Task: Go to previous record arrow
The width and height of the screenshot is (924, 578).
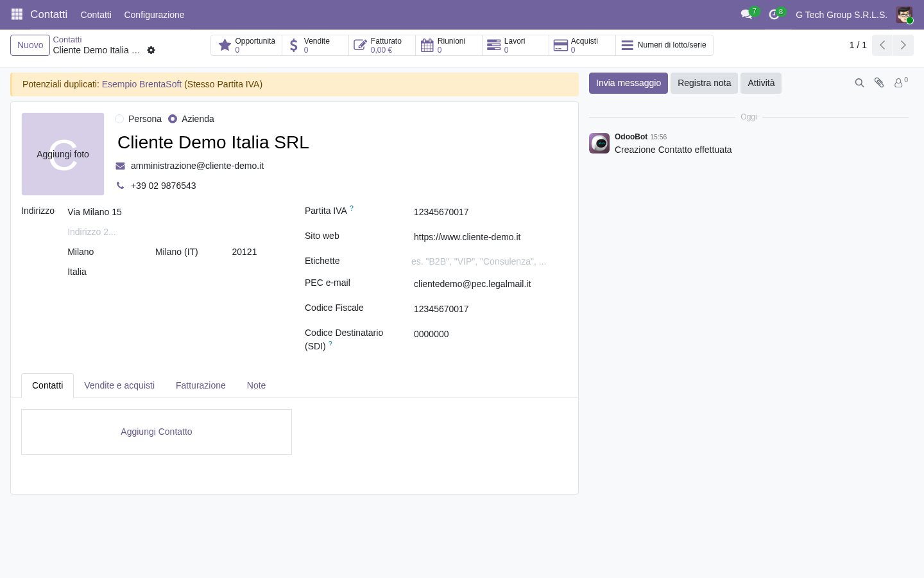Action: click(x=882, y=45)
